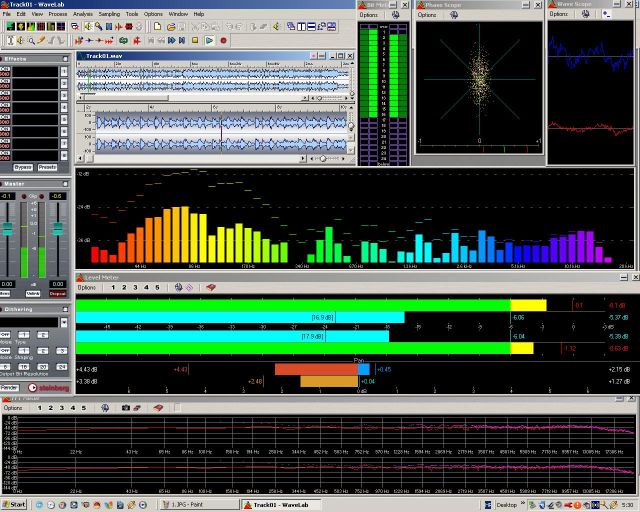Select 24-bit output bit resolution in Dithering
The height and width of the screenshot is (512, 640).
pyautogui.click(x=62, y=367)
